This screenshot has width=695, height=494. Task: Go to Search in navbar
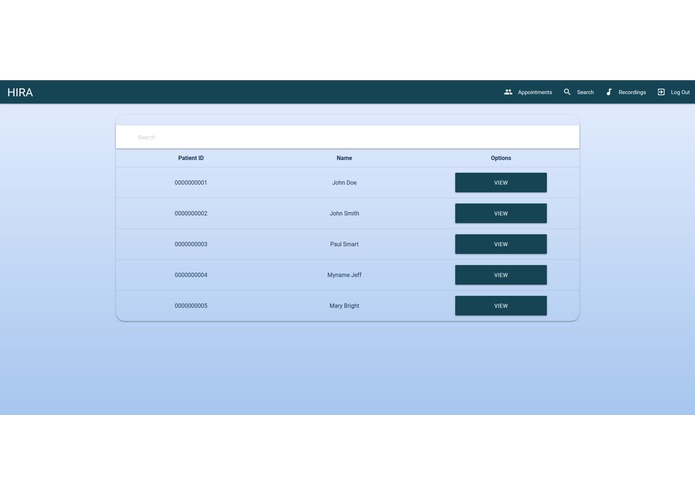pyautogui.click(x=579, y=92)
